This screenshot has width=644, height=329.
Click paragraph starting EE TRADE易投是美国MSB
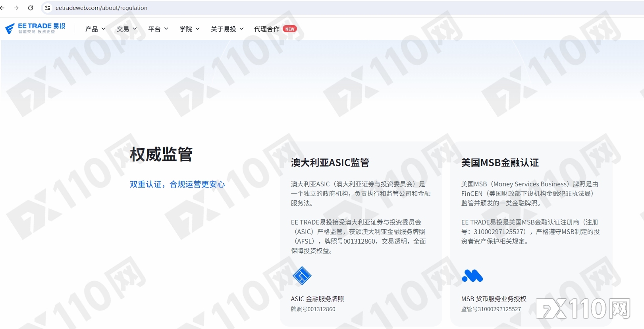pyautogui.click(x=530, y=232)
